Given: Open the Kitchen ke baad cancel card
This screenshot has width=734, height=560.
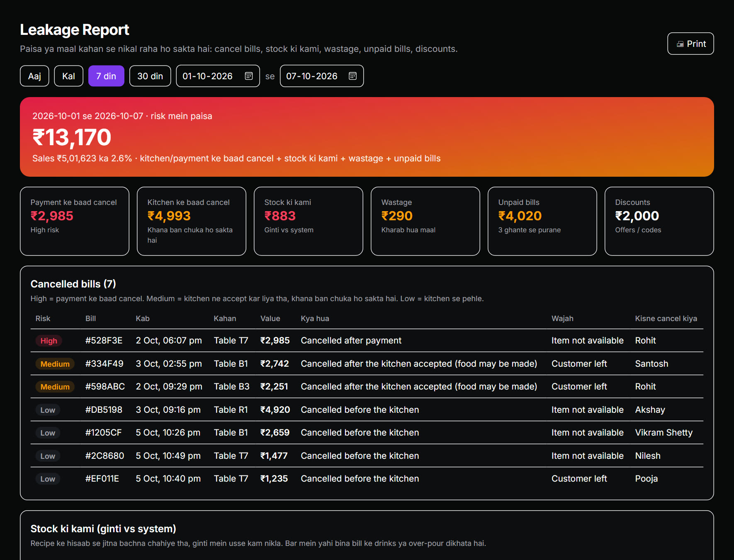Looking at the screenshot, I should coord(192,221).
